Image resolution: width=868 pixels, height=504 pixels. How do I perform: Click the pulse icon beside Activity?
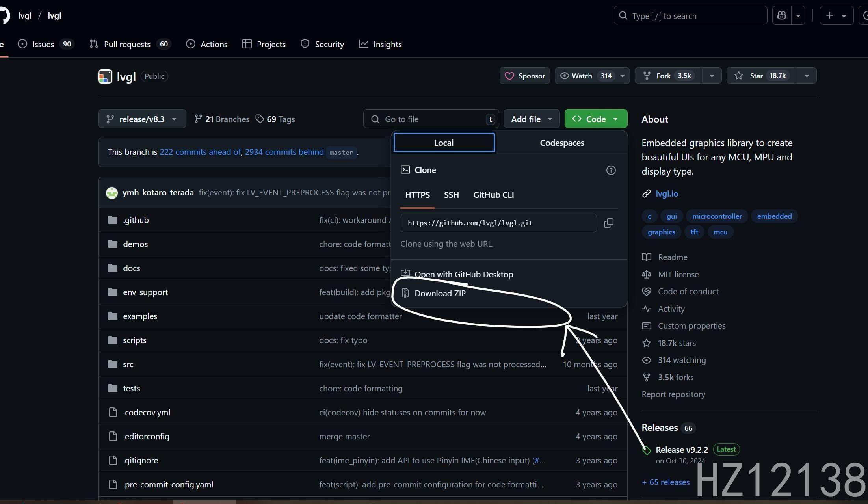(x=647, y=309)
